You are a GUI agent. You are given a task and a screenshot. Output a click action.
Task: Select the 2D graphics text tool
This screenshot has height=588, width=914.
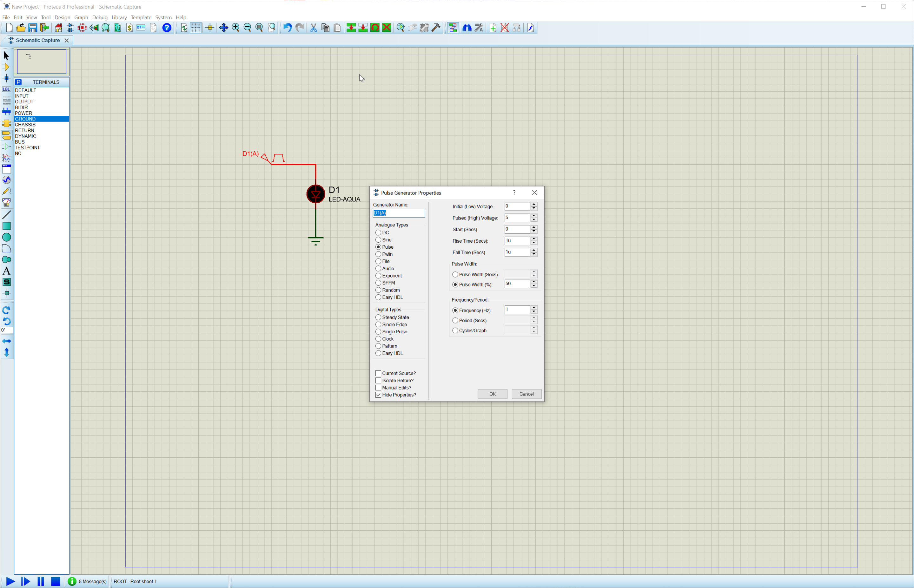pyautogui.click(x=6, y=271)
